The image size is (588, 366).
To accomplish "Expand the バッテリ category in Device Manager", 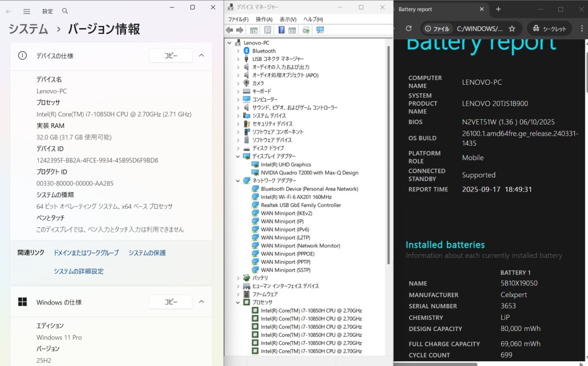I will (x=238, y=278).
